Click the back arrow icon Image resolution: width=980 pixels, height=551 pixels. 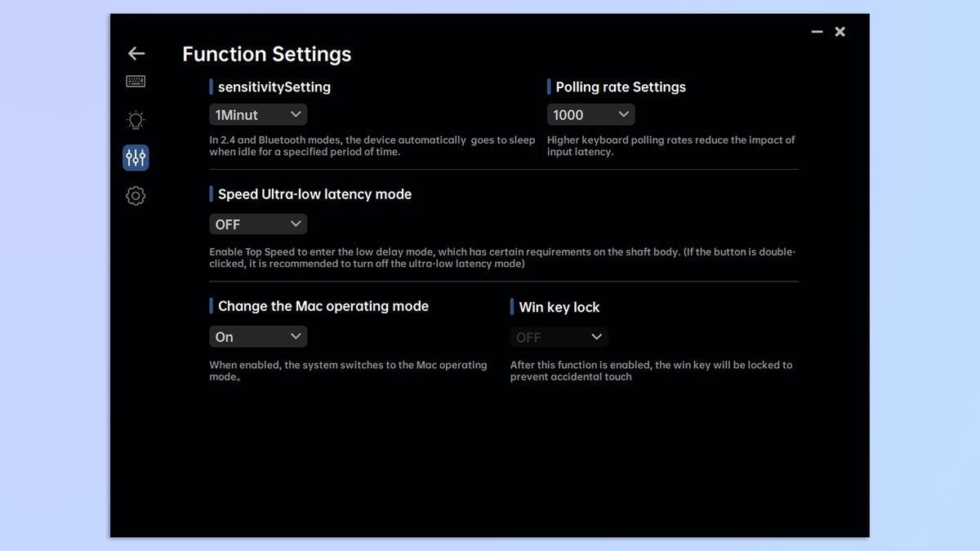pos(136,54)
